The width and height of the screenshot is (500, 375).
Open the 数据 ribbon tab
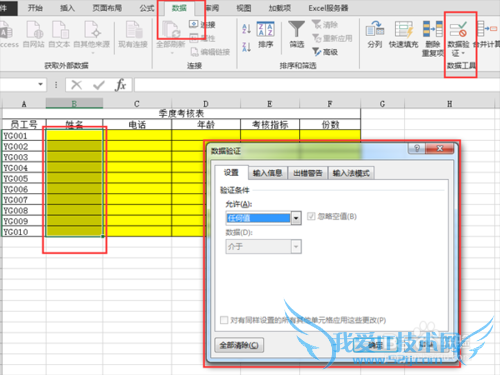click(179, 8)
